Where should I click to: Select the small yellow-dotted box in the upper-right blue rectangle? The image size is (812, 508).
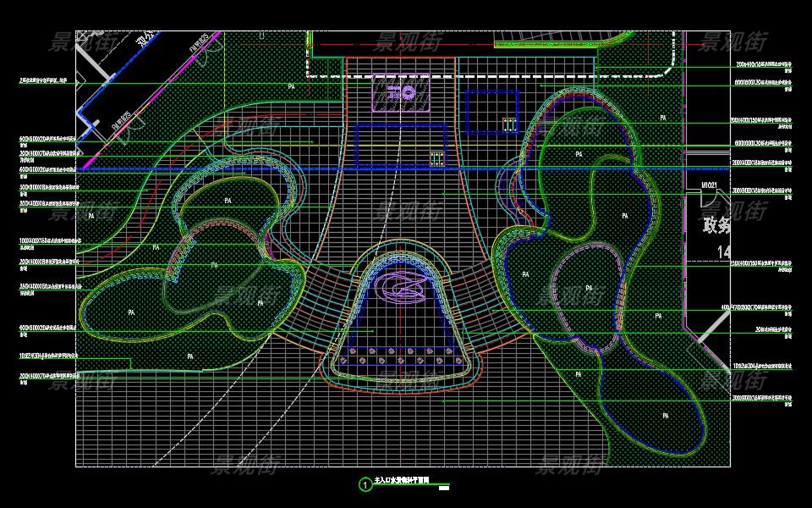[x=508, y=124]
